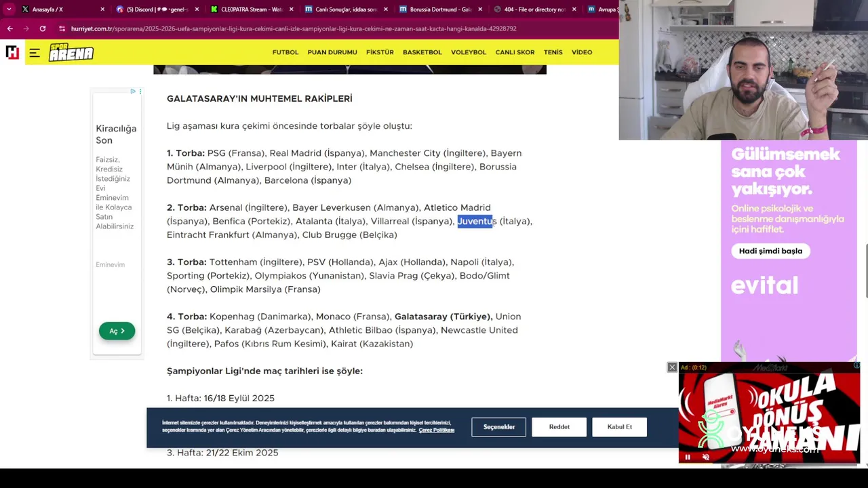Click the evital ad logo
Screen dimensions: 868x488
(x=764, y=285)
